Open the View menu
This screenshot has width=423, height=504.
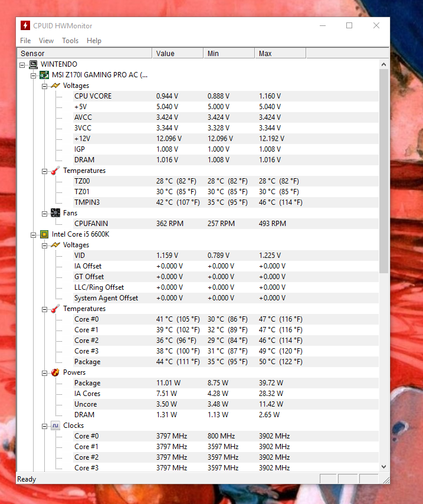(x=46, y=41)
